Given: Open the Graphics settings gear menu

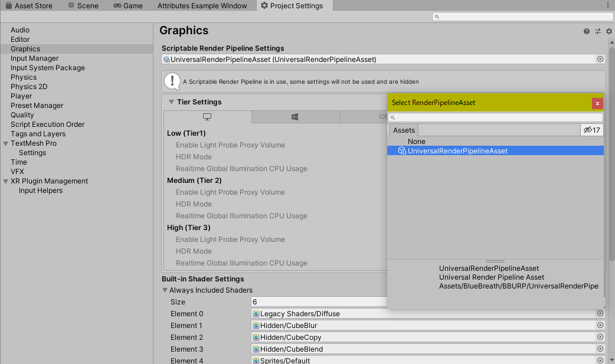Looking at the screenshot, I should pyautogui.click(x=609, y=31).
